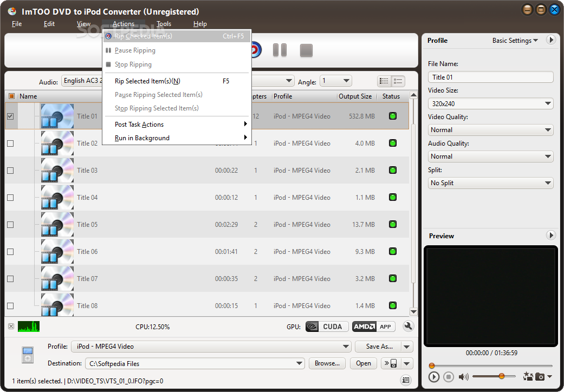
Task: Click the title list scroll down arrow
Action: pyautogui.click(x=413, y=311)
